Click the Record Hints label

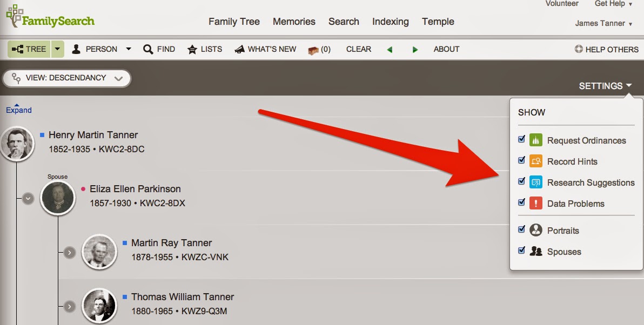coord(572,161)
